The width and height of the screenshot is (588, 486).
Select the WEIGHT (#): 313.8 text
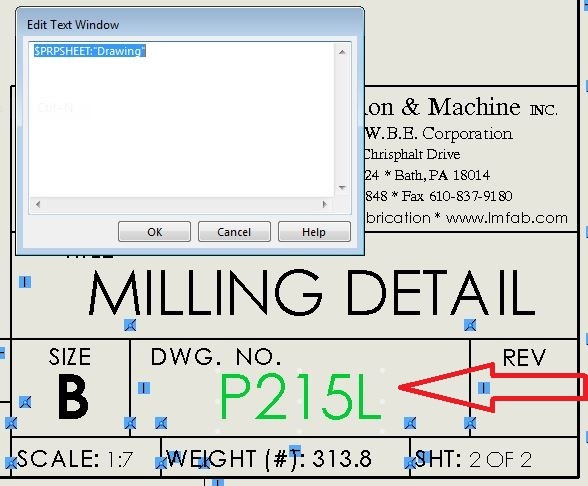[x=268, y=459]
